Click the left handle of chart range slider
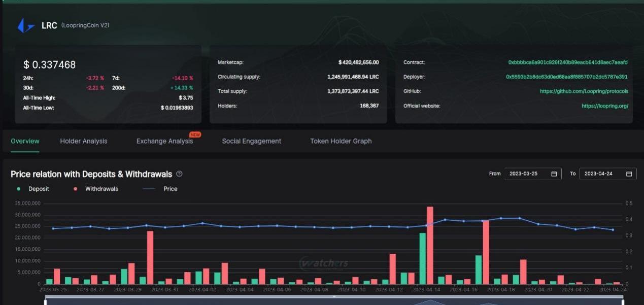The height and width of the screenshot is (305, 644). (46, 302)
